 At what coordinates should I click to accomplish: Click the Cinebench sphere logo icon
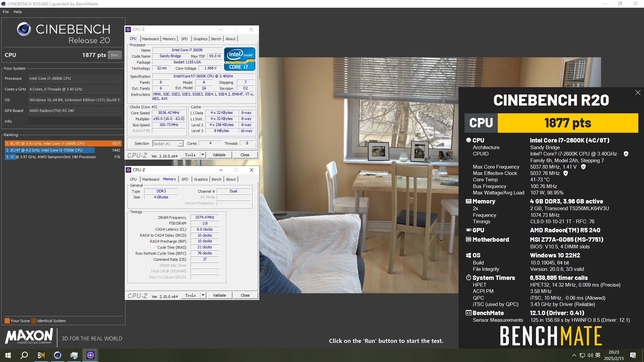(x=24, y=29)
